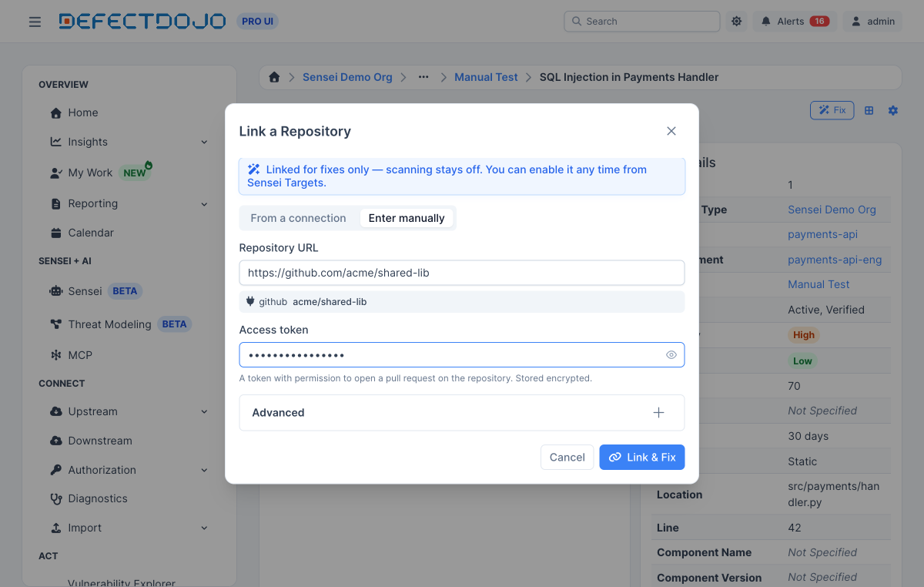Click 'Active, Verified' status text
This screenshot has height=587, width=924.
point(826,310)
